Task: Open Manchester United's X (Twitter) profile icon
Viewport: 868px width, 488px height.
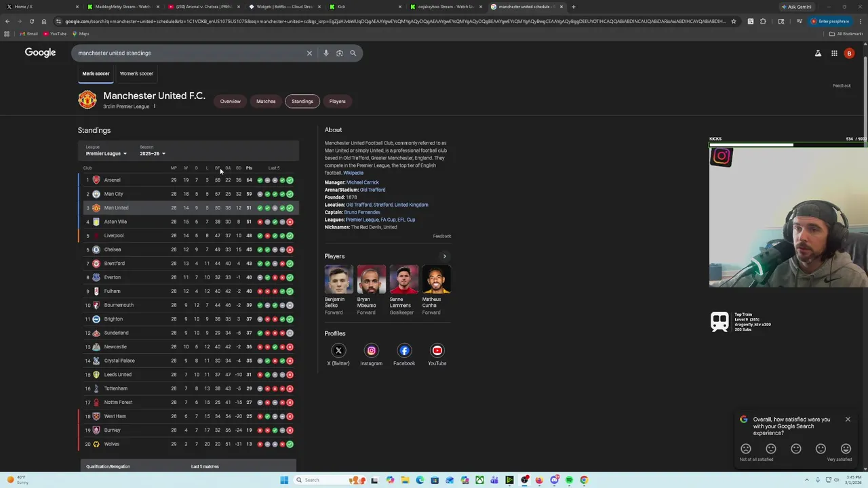Action: coord(338,350)
